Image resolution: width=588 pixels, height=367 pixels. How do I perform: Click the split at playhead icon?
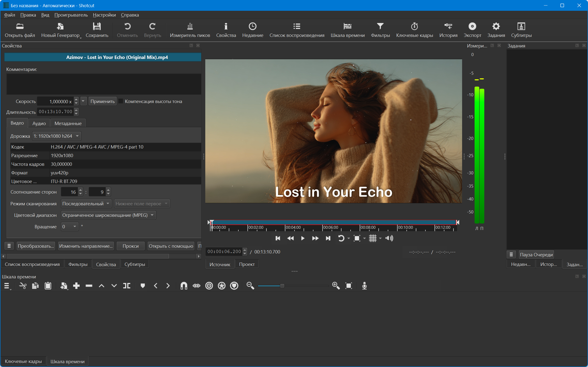(127, 286)
